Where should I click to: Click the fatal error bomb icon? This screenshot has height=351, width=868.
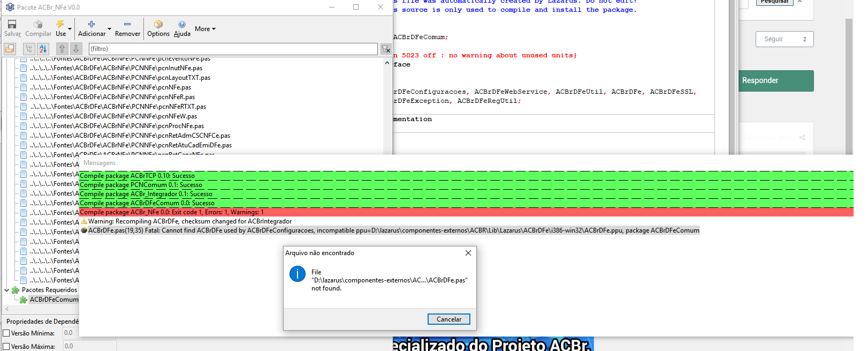tap(84, 230)
